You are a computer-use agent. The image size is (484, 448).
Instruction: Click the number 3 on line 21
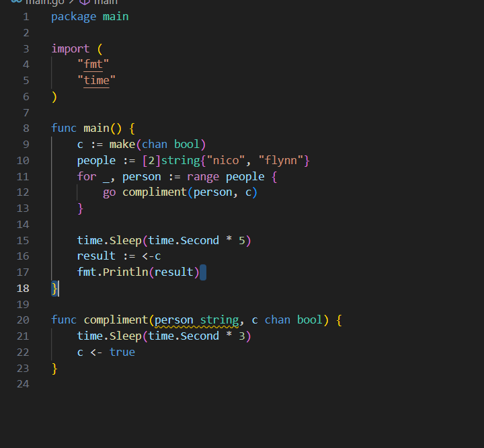[x=242, y=336]
